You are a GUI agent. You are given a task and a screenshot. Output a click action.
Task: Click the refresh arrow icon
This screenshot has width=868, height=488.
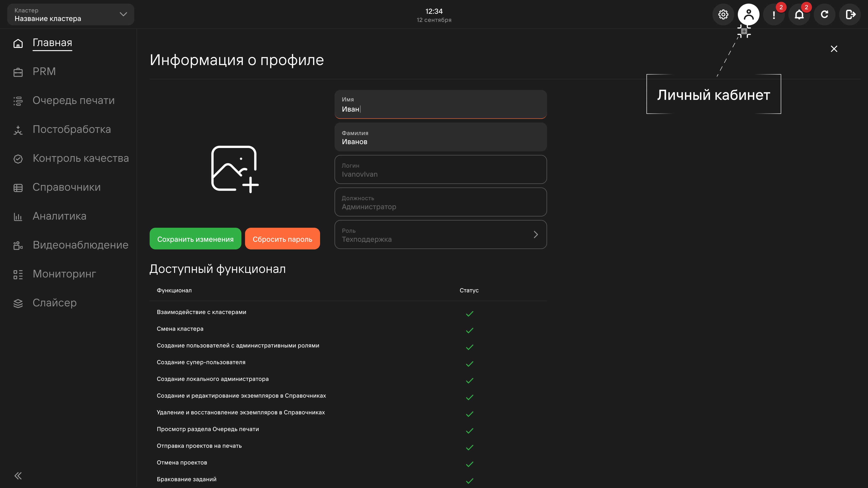[x=825, y=14]
